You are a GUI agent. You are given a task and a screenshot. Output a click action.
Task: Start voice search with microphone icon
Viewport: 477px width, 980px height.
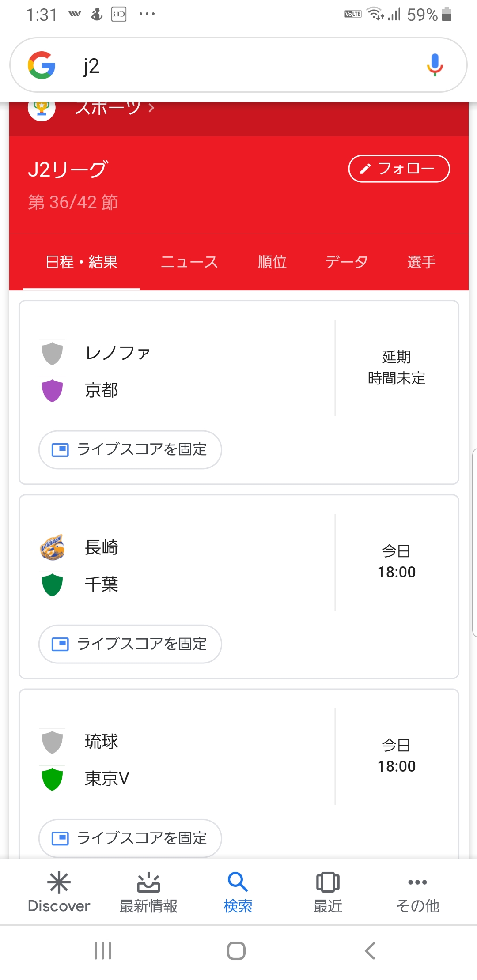tap(435, 65)
